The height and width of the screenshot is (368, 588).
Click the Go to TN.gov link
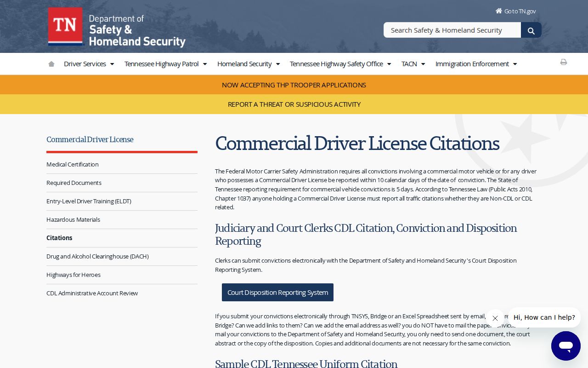coord(515,11)
